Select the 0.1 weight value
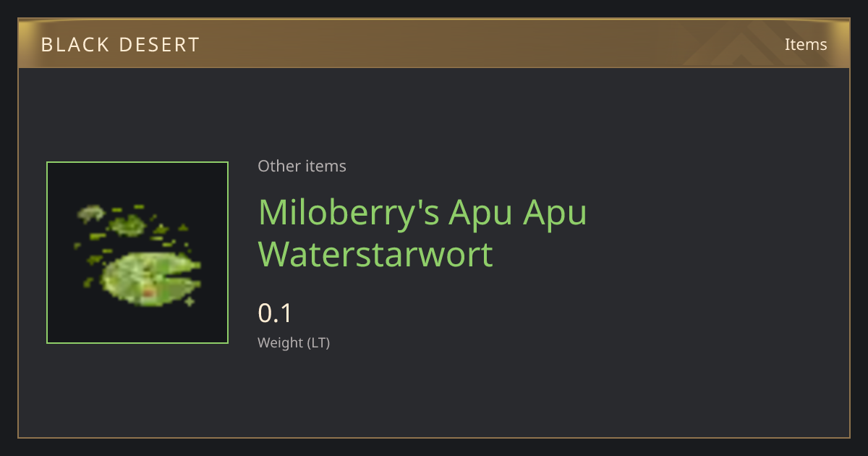Image resolution: width=868 pixels, height=456 pixels. click(x=275, y=313)
